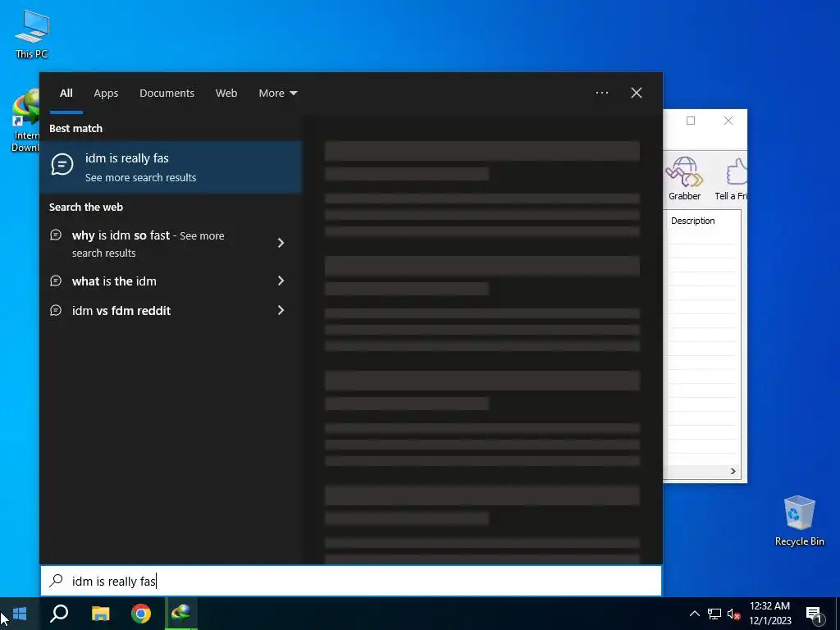
Task: Click the 'Best match' heading text
Action: (75, 129)
